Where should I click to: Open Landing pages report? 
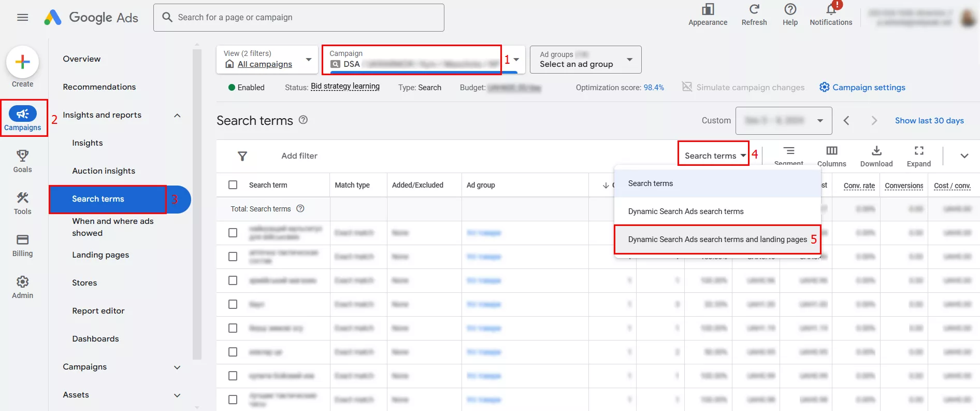point(100,255)
